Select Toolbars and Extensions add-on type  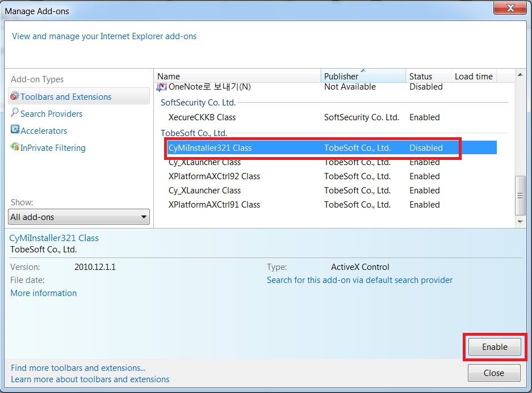click(66, 97)
